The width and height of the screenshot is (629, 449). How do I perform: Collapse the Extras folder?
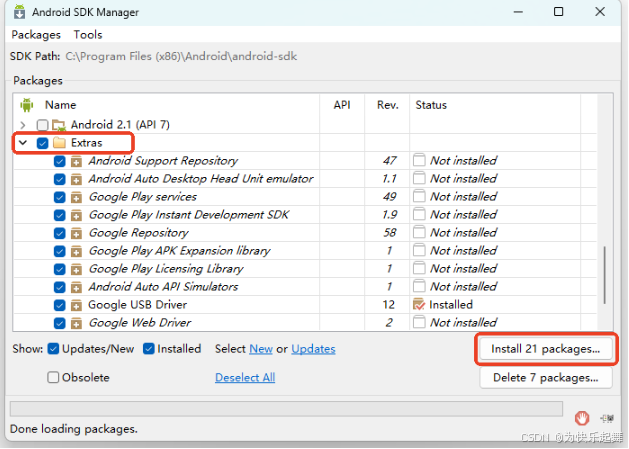pyautogui.click(x=23, y=143)
